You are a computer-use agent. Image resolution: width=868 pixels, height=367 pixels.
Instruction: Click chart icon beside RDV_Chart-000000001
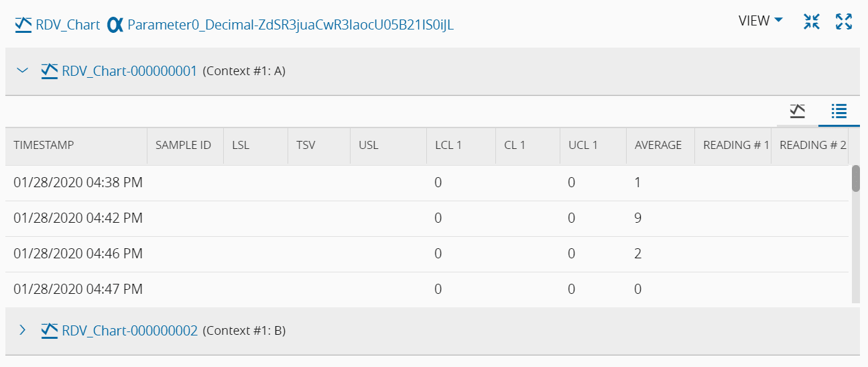coord(50,70)
